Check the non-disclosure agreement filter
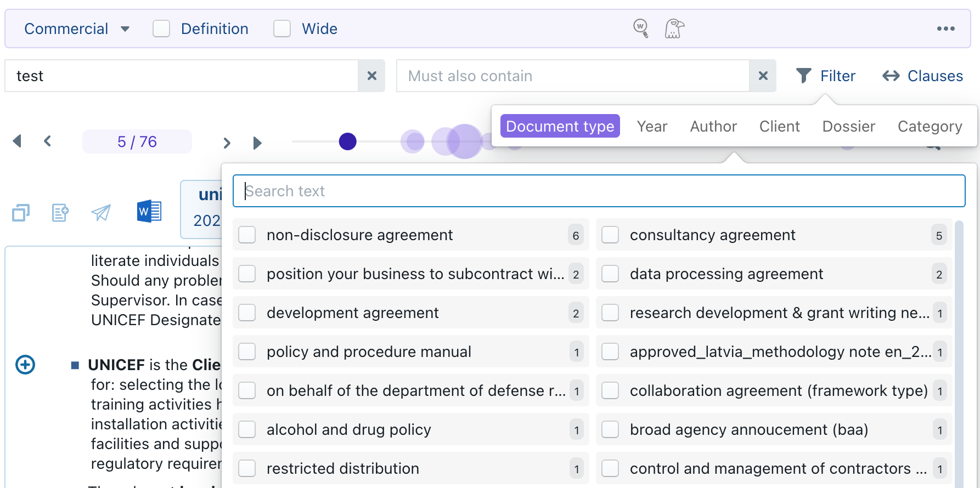This screenshot has width=980, height=488. [247, 235]
